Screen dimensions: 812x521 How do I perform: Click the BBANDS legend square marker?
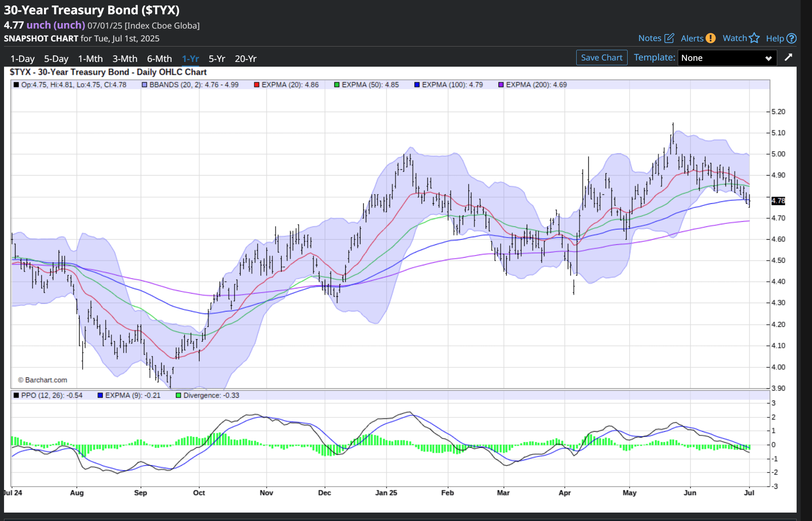[144, 85]
